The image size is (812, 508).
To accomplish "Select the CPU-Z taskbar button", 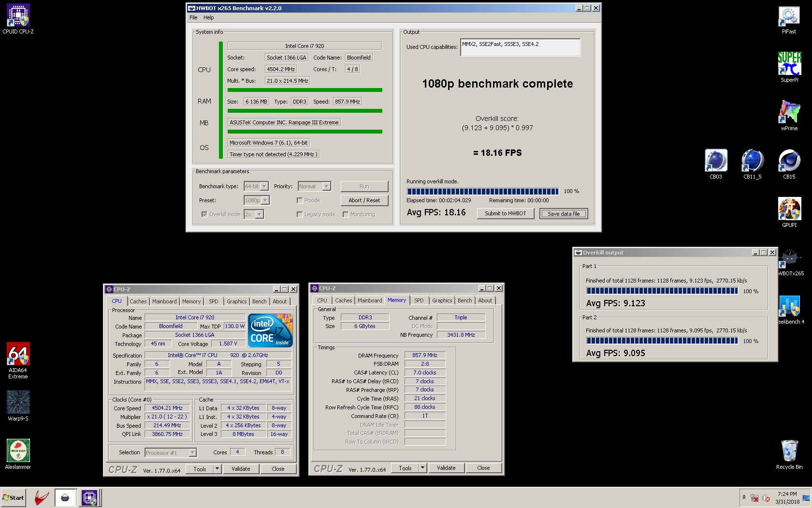I will 89,497.
